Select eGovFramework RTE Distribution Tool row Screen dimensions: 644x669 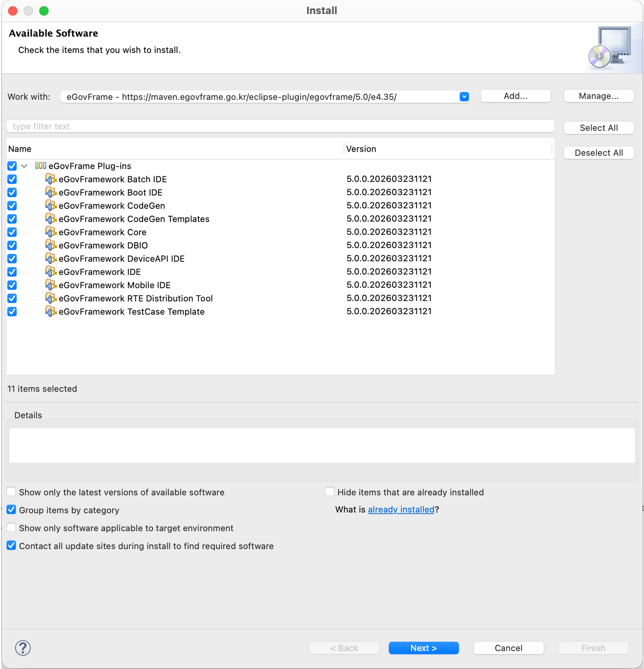tap(135, 298)
